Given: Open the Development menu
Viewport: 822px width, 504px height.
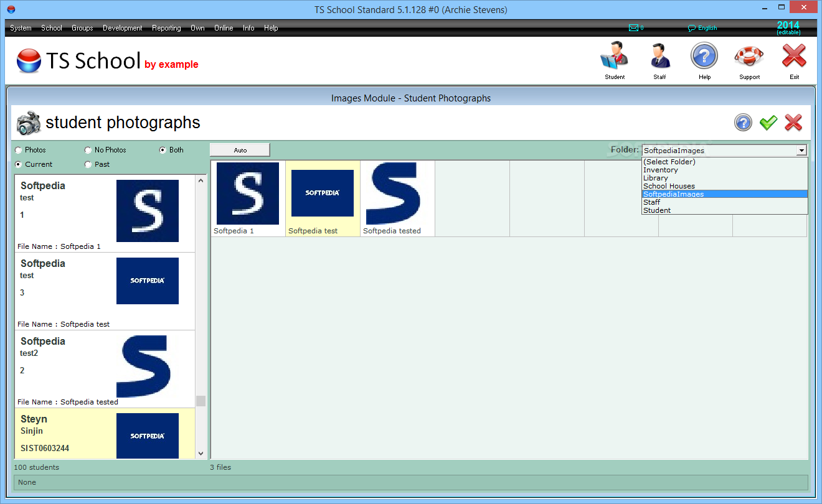Looking at the screenshot, I should click(123, 28).
